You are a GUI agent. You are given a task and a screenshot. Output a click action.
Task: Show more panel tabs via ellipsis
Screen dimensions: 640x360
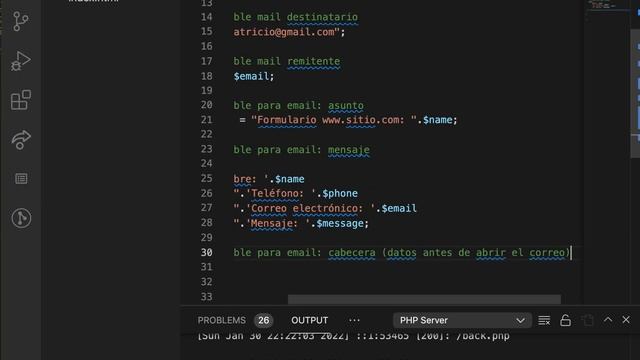(354, 320)
